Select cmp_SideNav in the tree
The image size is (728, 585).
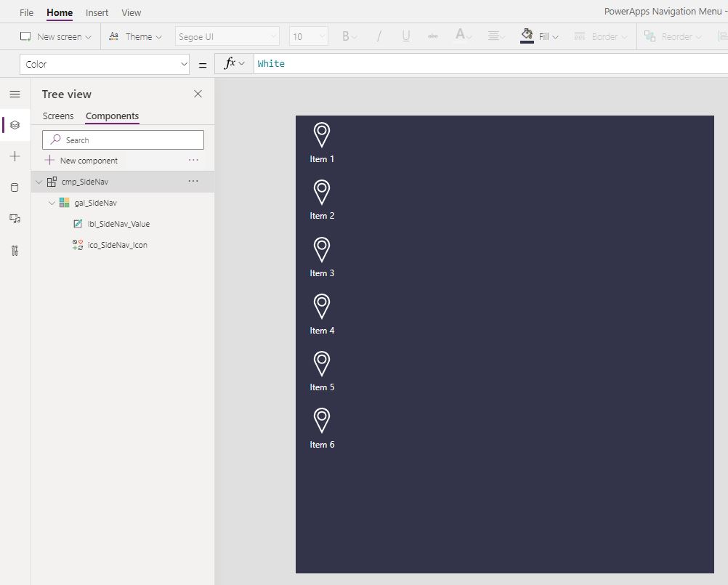(85, 182)
